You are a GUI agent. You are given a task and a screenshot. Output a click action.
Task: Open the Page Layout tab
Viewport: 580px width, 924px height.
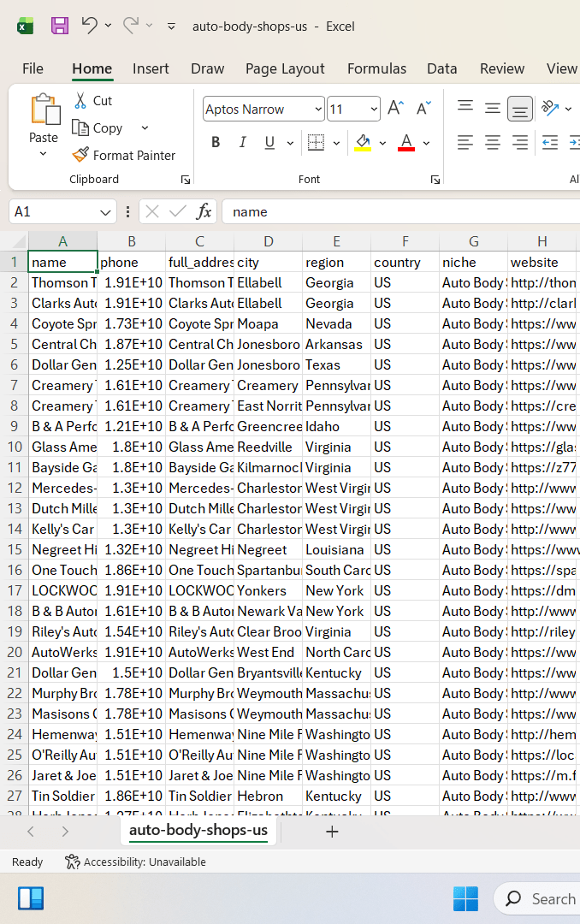click(285, 68)
